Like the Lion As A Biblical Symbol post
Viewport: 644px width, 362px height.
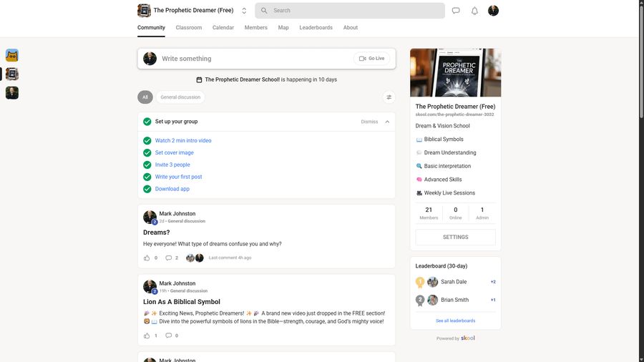pyautogui.click(x=147, y=336)
